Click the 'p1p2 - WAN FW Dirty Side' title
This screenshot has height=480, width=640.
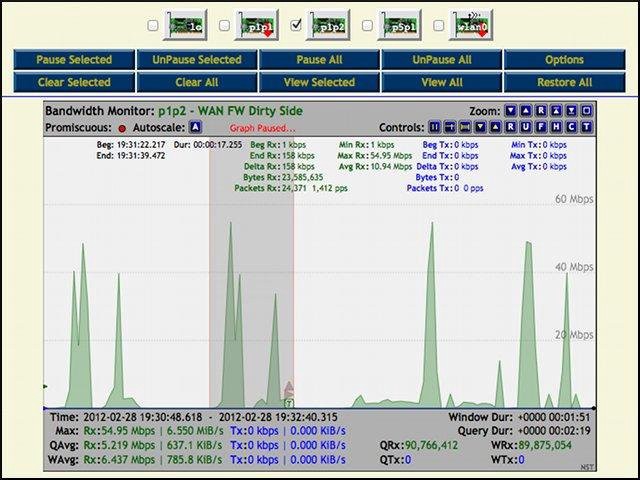(x=231, y=111)
